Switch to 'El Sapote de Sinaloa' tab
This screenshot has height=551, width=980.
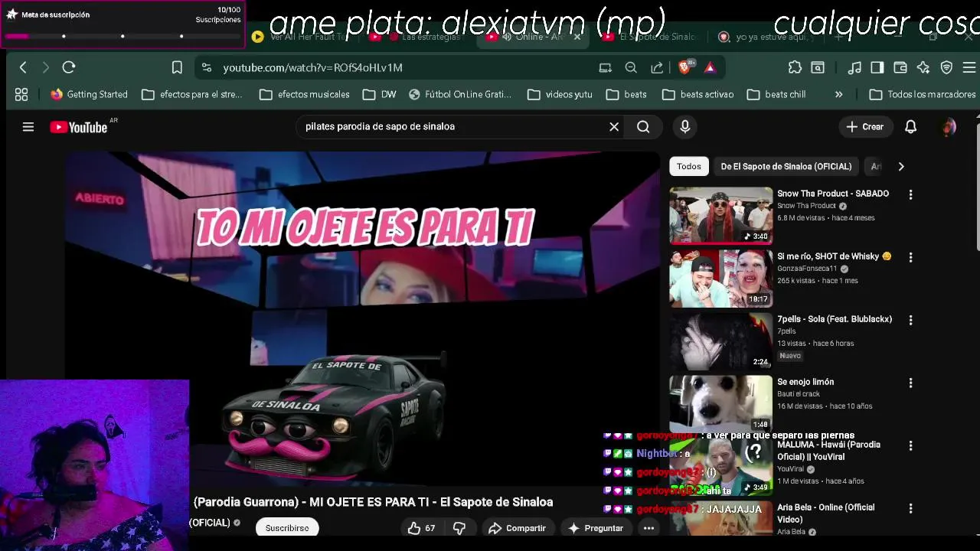649,36
